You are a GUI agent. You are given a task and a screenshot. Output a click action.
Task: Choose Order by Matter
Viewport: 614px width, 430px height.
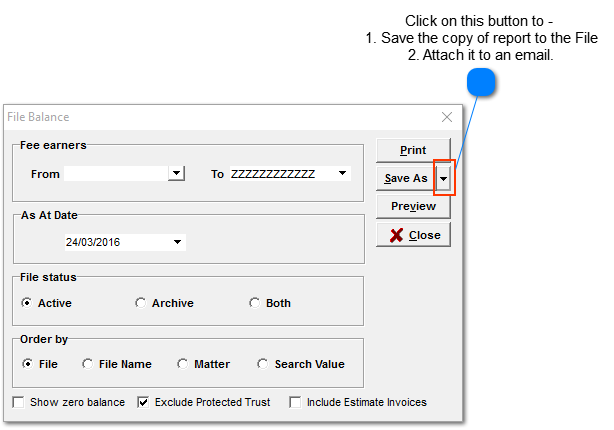tap(182, 364)
